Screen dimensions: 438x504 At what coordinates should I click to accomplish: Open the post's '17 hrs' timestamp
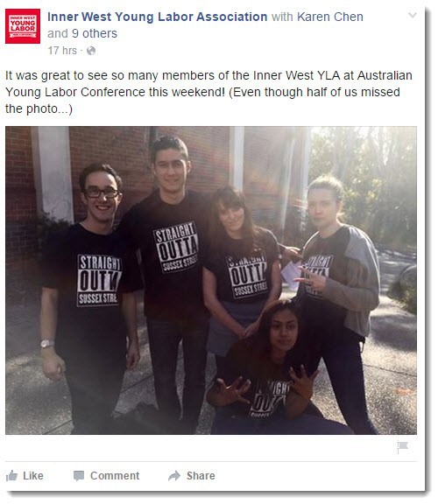62,51
